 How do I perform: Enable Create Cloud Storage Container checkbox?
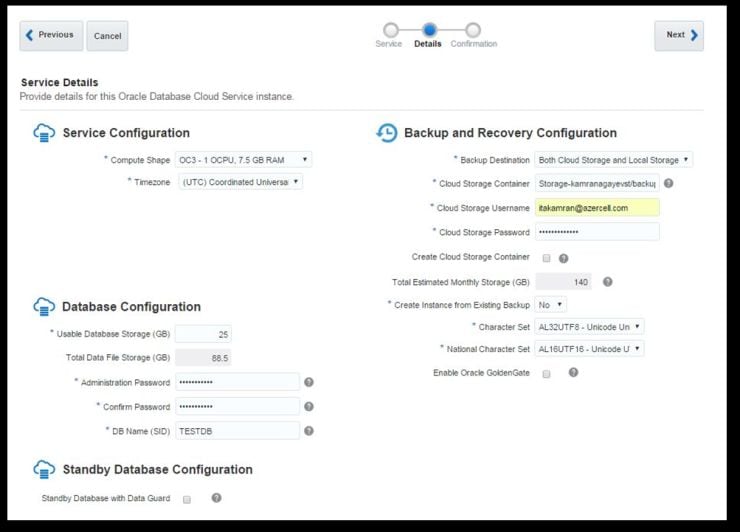[x=547, y=258]
